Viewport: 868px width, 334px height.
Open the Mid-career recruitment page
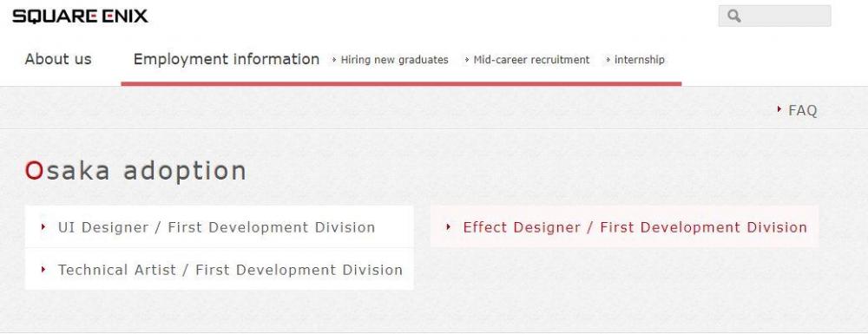[531, 60]
